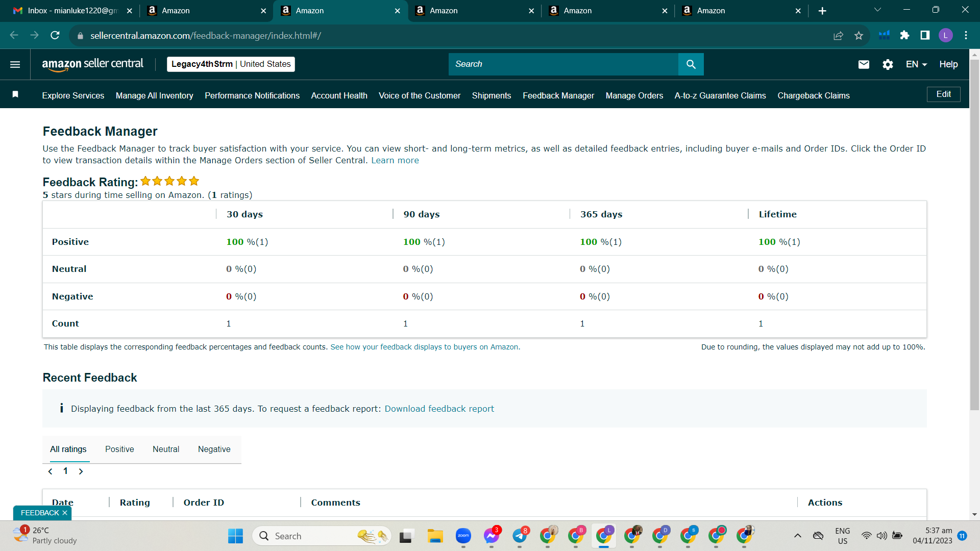The width and height of the screenshot is (980, 551).
Task: Go back with the browser back arrow
Action: 14,35
